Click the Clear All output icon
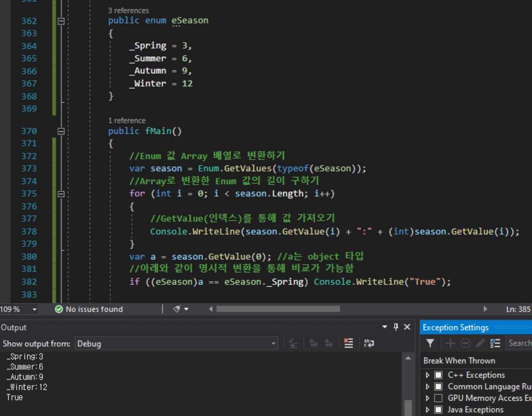This screenshot has height=416, width=532. point(348,343)
